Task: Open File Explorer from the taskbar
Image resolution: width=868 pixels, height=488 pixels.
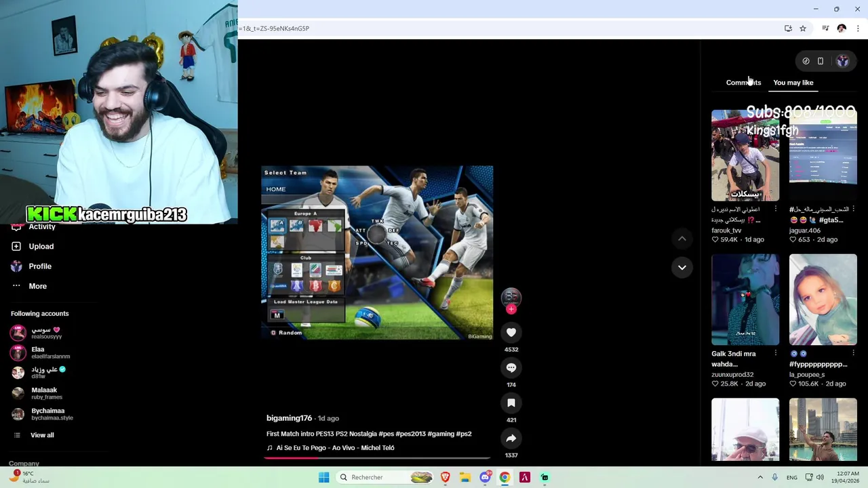Action: pos(465,477)
